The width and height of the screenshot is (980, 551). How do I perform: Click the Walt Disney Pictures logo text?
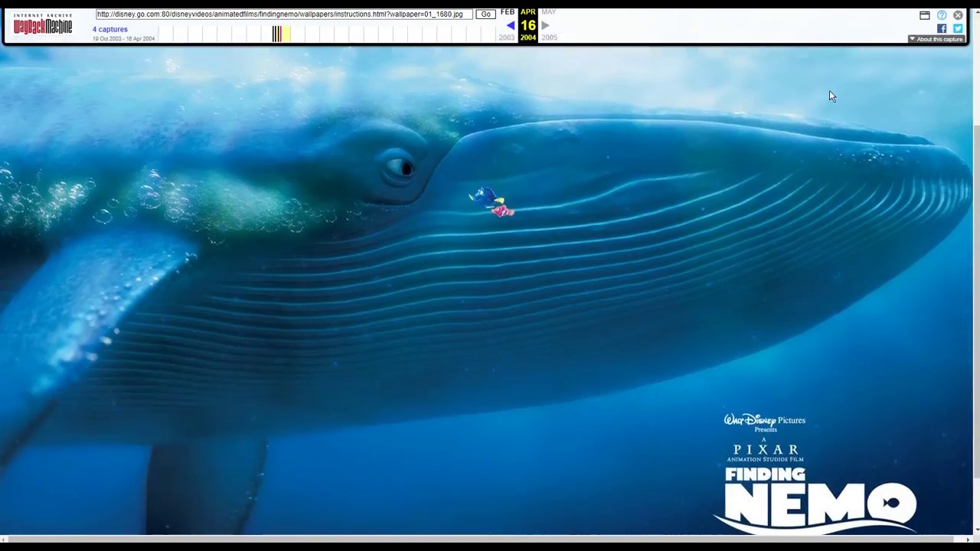pyautogui.click(x=765, y=420)
